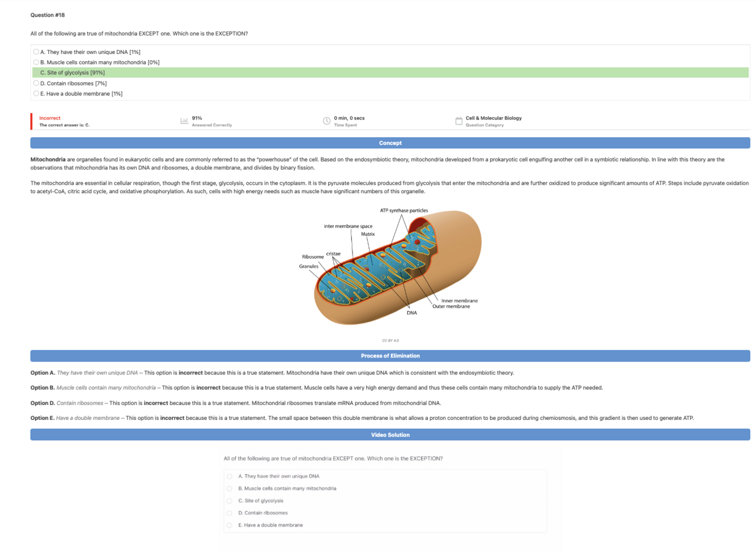
Task: Click the Option A. explanation label
Action: coord(43,373)
